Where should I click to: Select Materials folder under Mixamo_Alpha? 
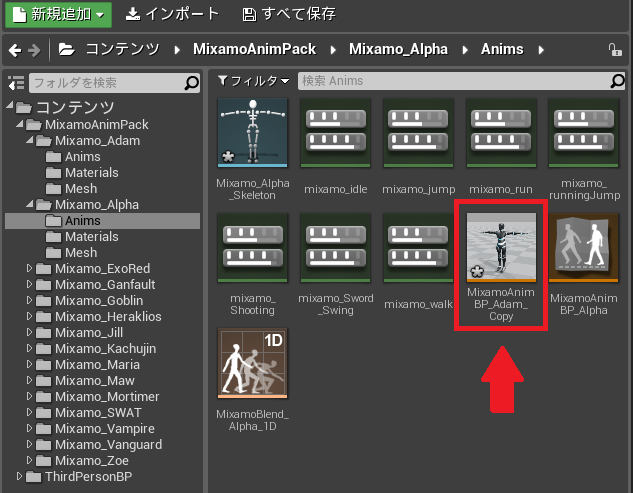click(x=82, y=237)
